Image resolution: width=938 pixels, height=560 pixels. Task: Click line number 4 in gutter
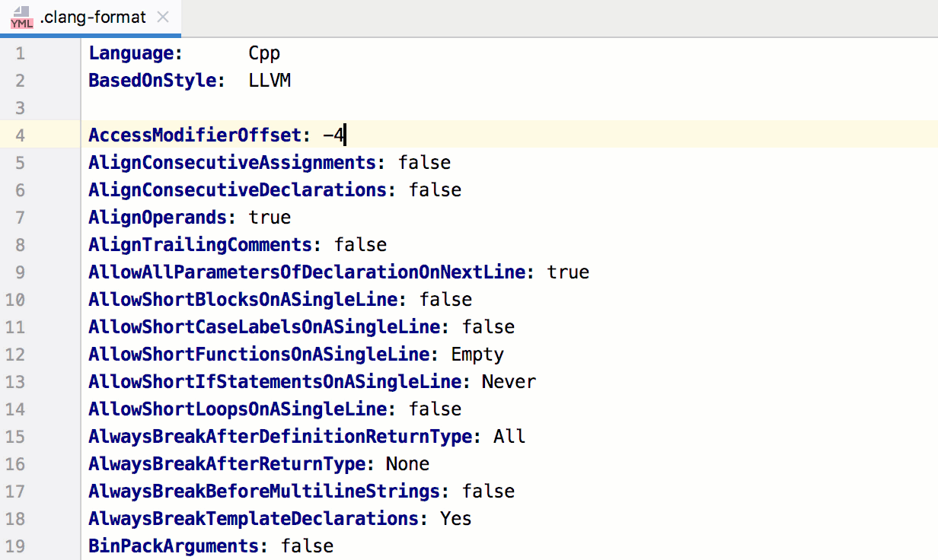pos(20,135)
